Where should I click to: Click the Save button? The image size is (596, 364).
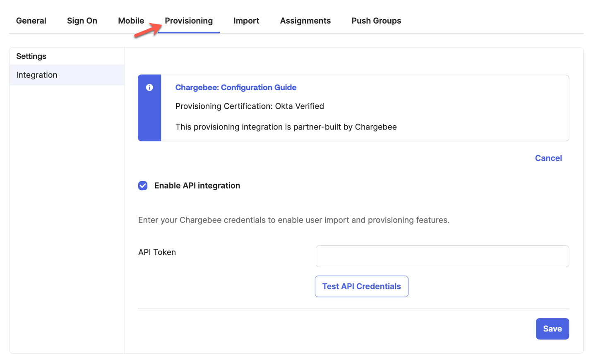coord(552,329)
